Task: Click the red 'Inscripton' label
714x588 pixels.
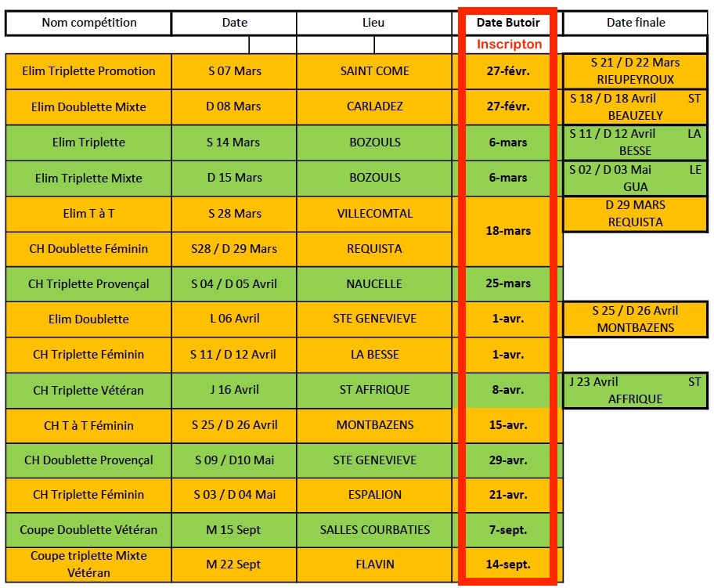Action: click(509, 45)
